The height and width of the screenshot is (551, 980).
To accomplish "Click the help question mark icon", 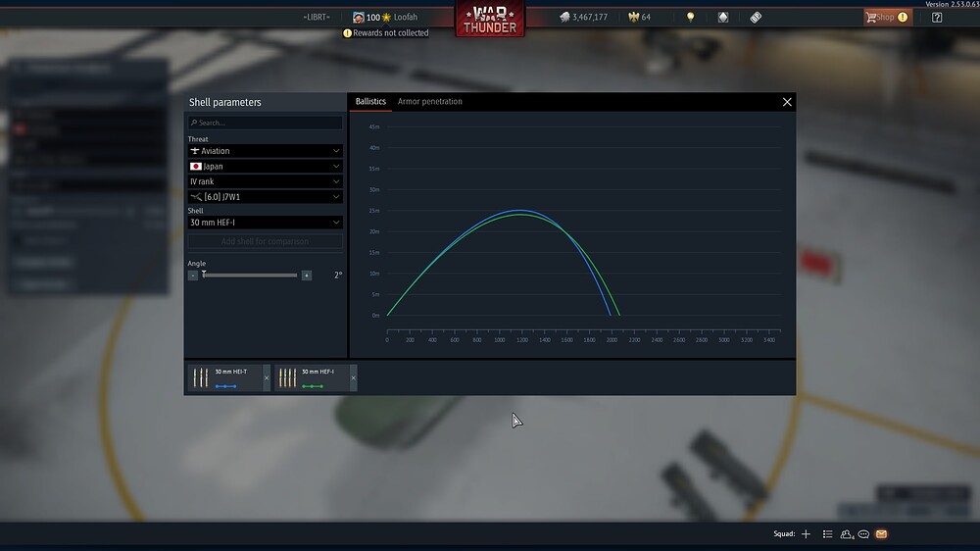I will coord(937,17).
